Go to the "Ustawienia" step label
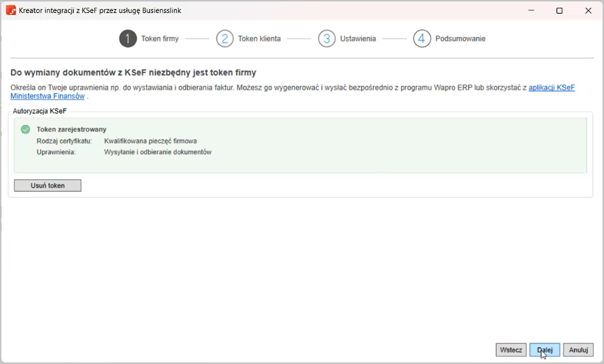This screenshot has width=604, height=364. (358, 39)
